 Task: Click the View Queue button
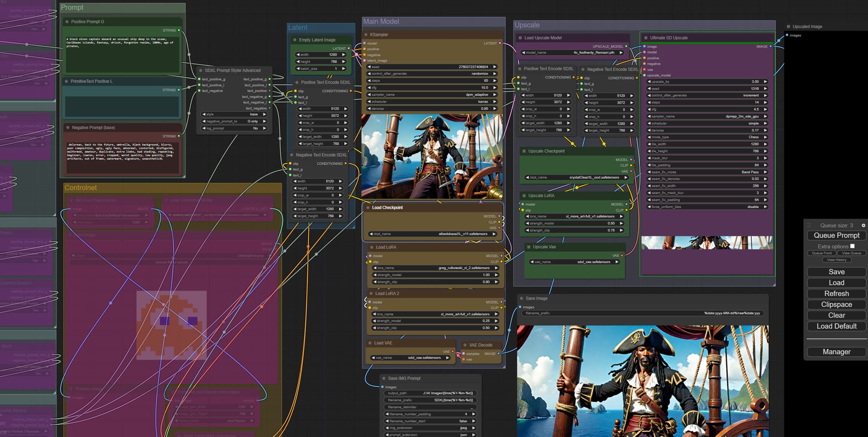coord(851,253)
